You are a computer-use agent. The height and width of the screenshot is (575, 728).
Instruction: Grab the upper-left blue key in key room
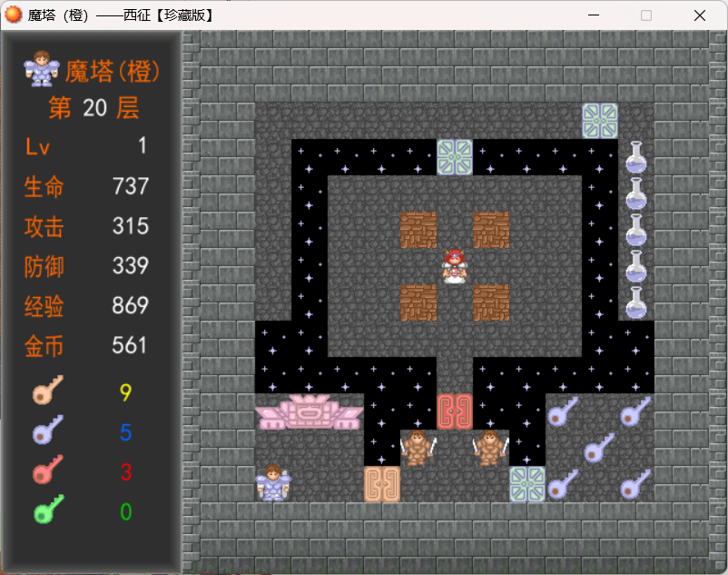click(x=563, y=411)
